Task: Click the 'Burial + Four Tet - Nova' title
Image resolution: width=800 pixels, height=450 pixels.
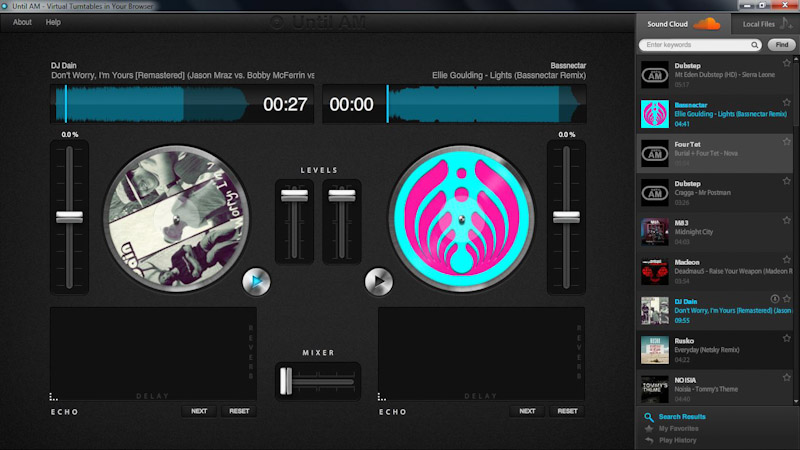Action: pyautogui.click(x=706, y=154)
